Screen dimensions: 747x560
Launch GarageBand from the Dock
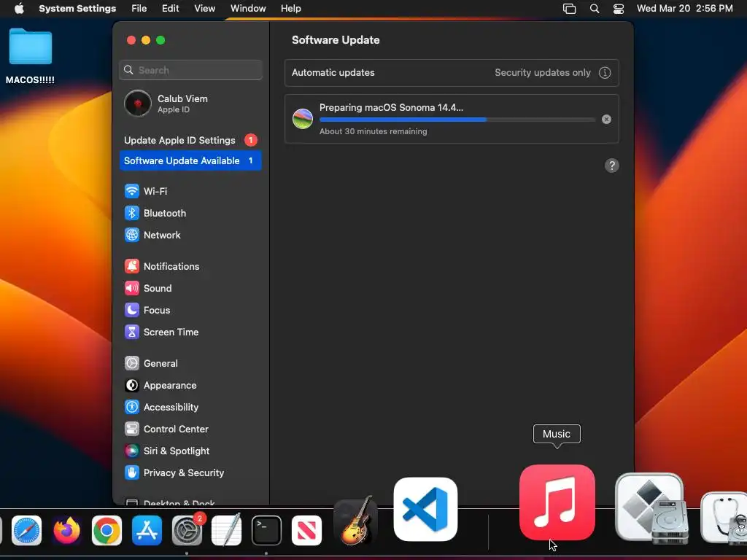tap(356, 521)
